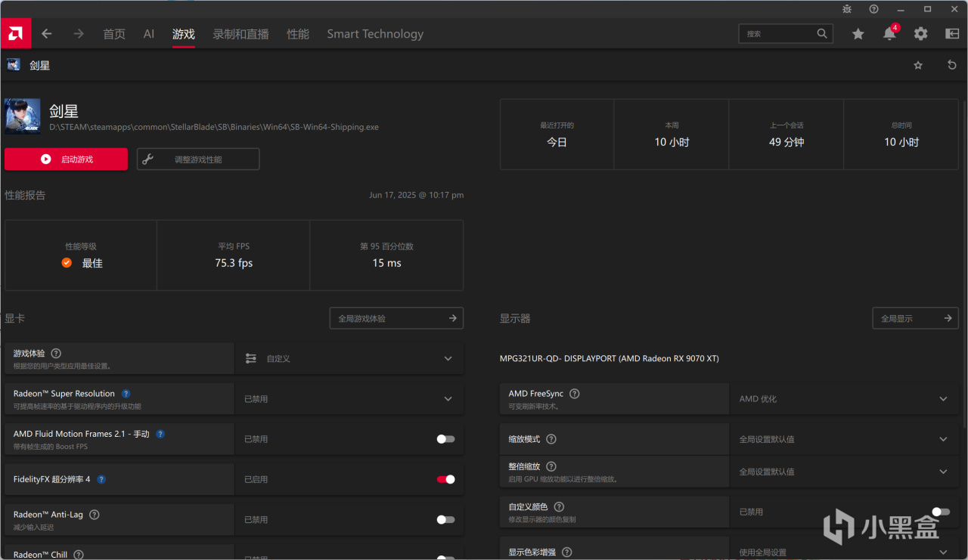The height and width of the screenshot is (560, 968).
Task: Show help for 自定义颜色
Action: (560, 507)
